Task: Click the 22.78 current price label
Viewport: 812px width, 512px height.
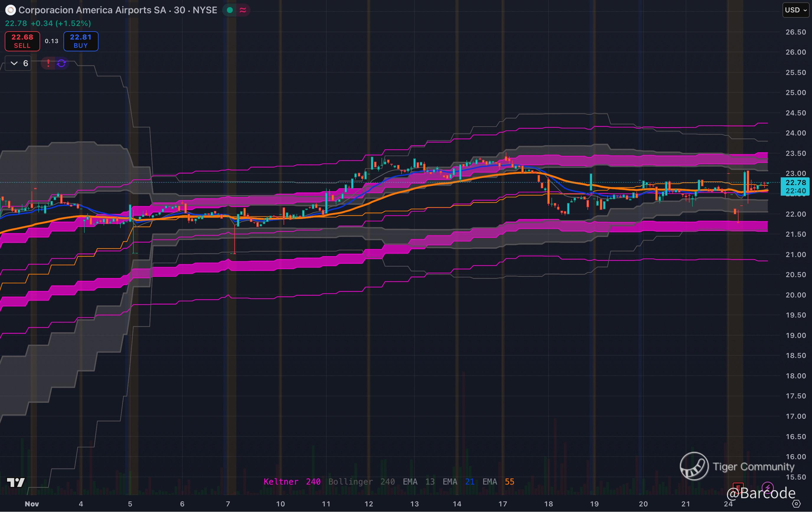Action: pos(795,182)
